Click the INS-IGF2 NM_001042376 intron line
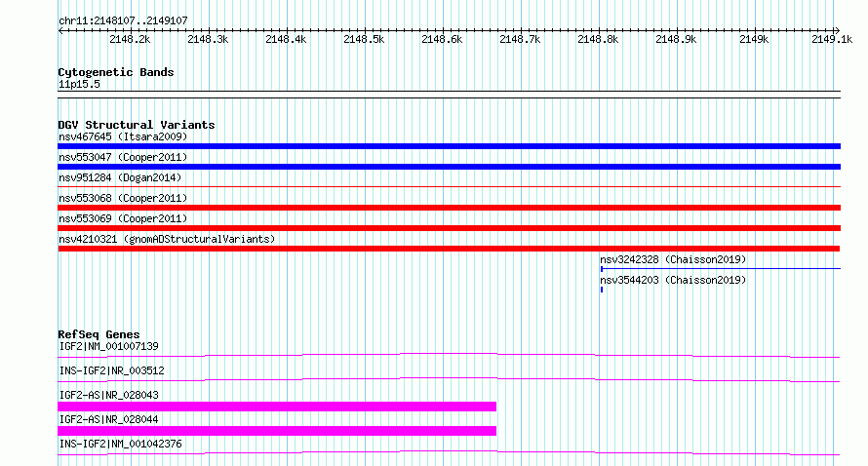Screen dimensions: 868x466 pos(449,452)
